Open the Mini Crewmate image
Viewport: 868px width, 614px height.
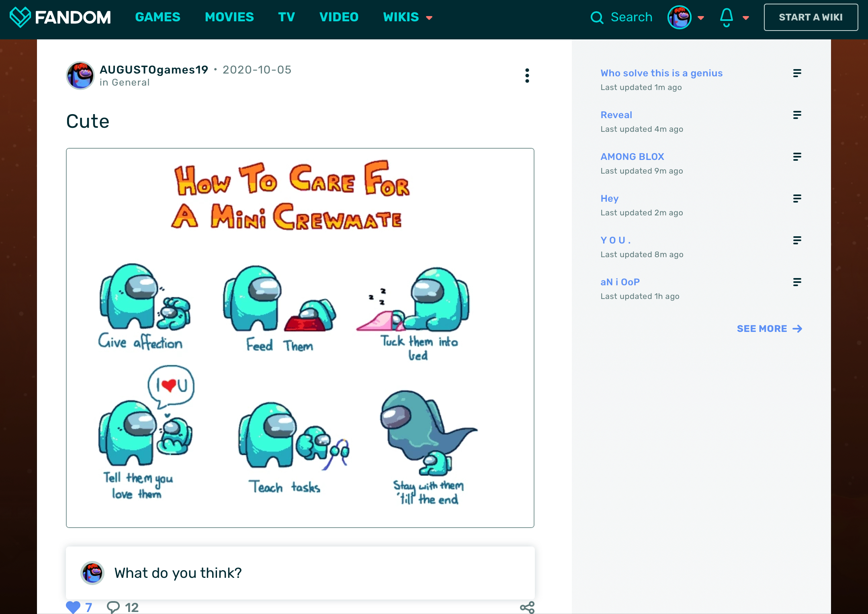point(300,338)
